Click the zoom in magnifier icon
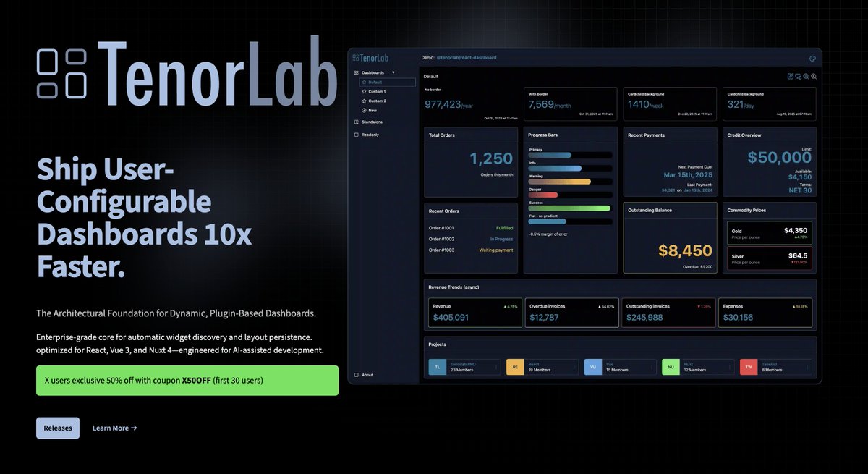Image resolution: width=868 pixels, height=474 pixels. [x=814, y=76]
